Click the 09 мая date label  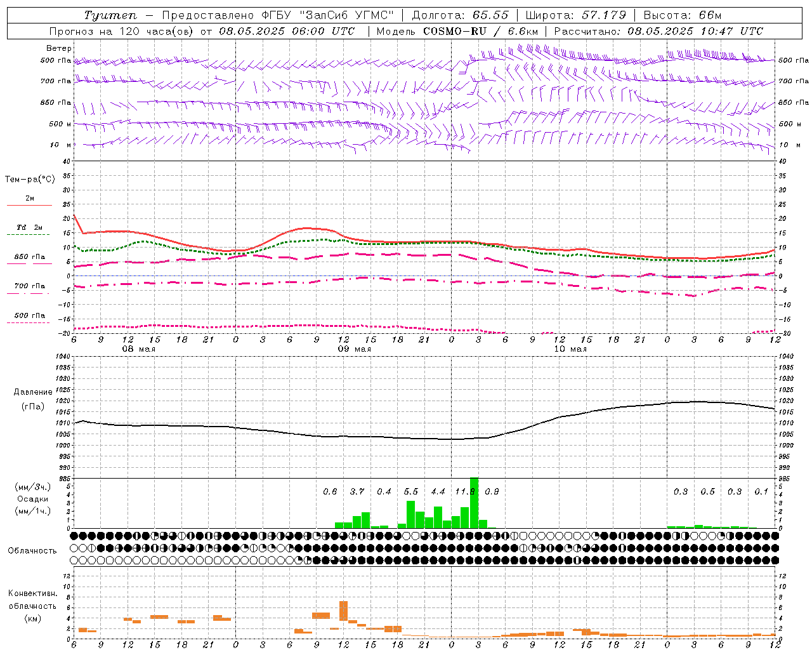click(354, 349)
